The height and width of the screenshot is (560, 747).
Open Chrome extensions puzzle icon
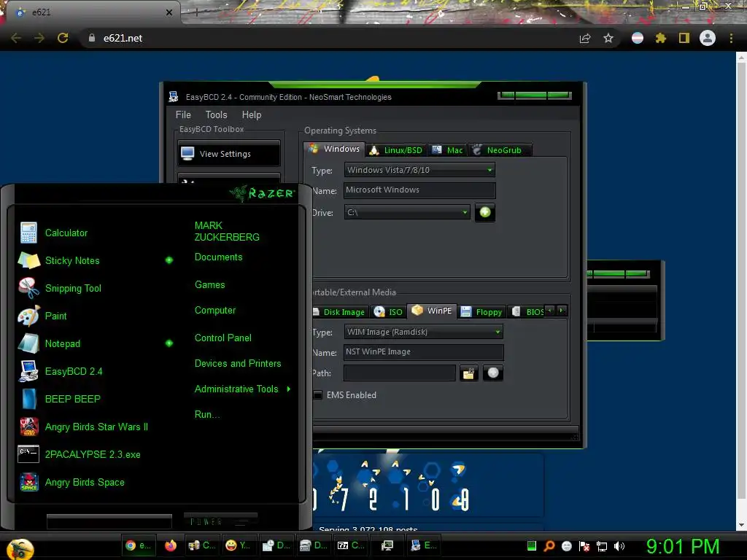pyautogui.click(x=661, y=38)
